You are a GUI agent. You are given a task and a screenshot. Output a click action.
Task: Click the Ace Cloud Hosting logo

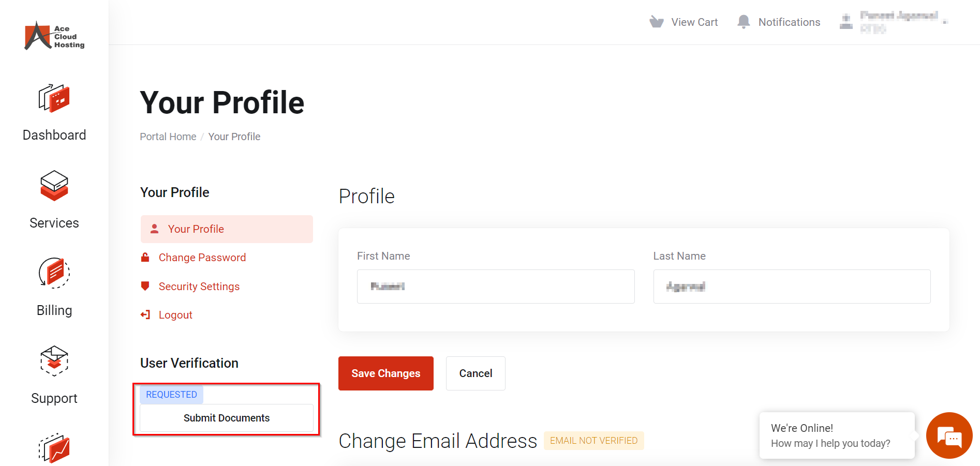pos(54,36)
